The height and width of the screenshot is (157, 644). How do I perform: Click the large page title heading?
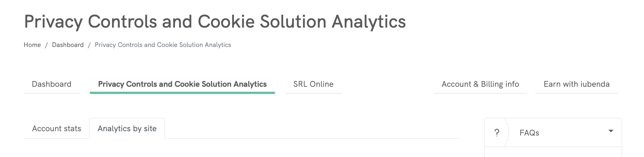[x=215, y=22]
